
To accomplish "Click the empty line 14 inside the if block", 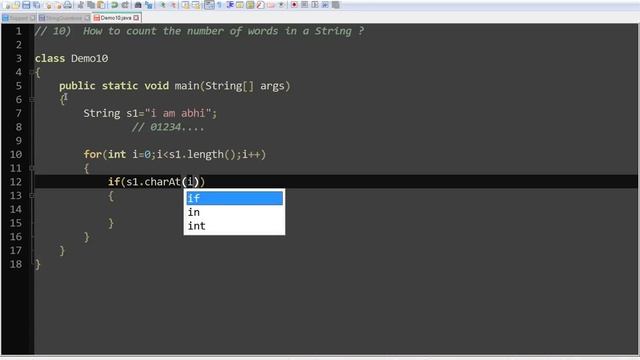I will pos(336,209).
